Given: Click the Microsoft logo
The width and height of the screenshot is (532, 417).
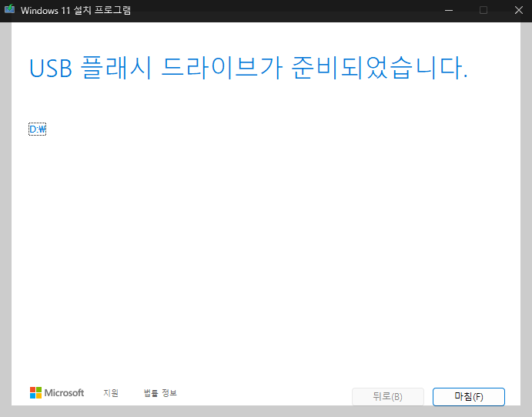Looking at the screenshot, I should [x=57, y=393].
